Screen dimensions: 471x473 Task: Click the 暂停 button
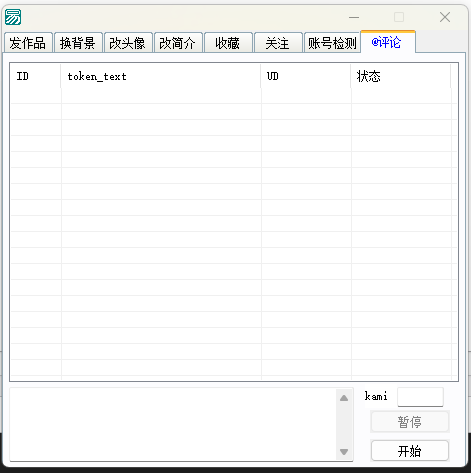click(410, 422)
